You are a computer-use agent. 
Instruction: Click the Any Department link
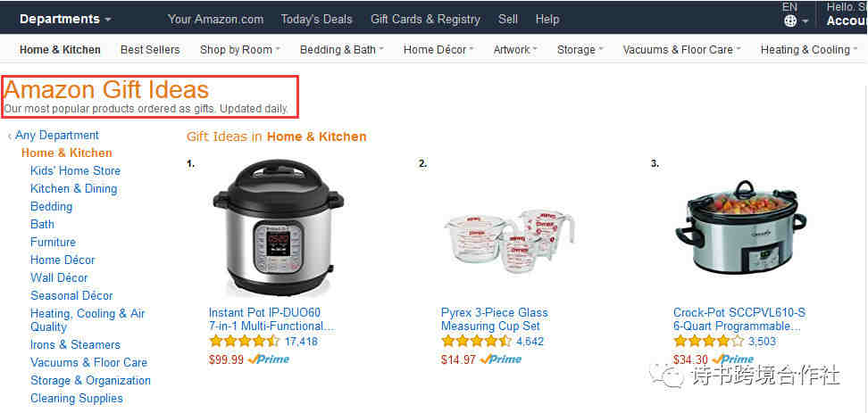pyautogui.click(x=57, y=136)
